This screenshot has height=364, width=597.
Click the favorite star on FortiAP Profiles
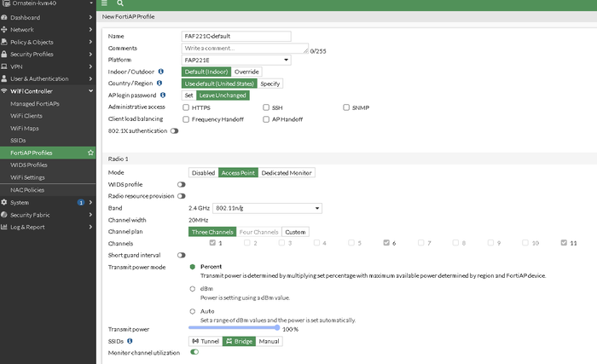[90, 153]
